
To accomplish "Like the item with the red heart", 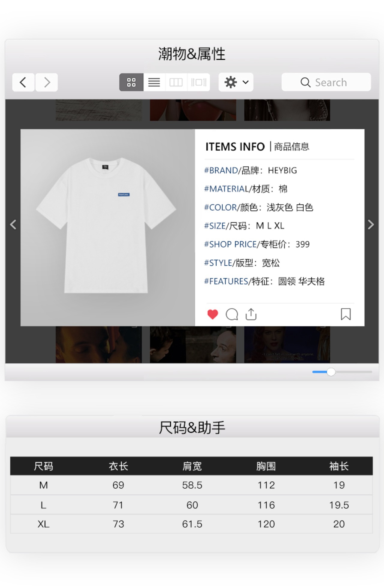I will 213,314.
